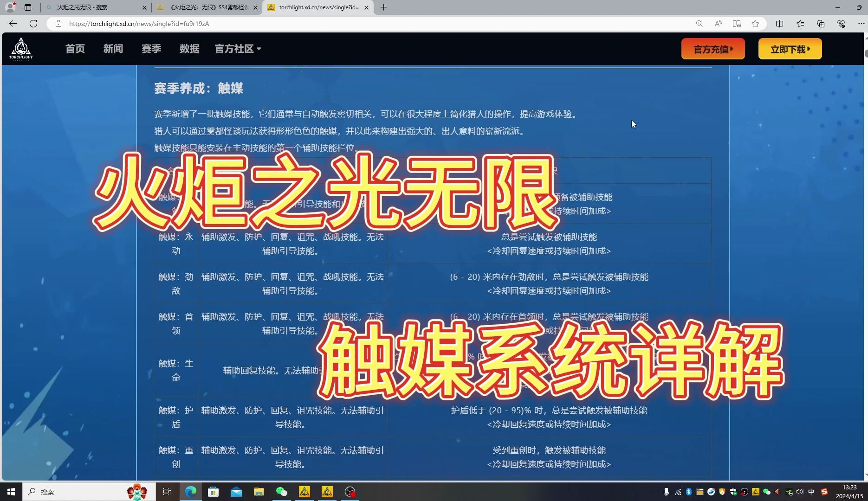This screenshot has height=501, width=868.
Task: Open File Explorer from taskbar
Action: click(259, 492)
